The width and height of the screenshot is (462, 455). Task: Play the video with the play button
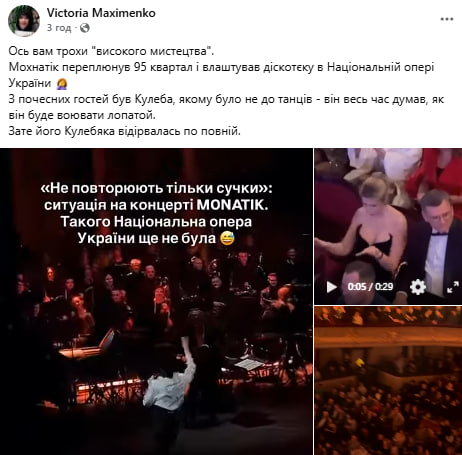point(331,287)
